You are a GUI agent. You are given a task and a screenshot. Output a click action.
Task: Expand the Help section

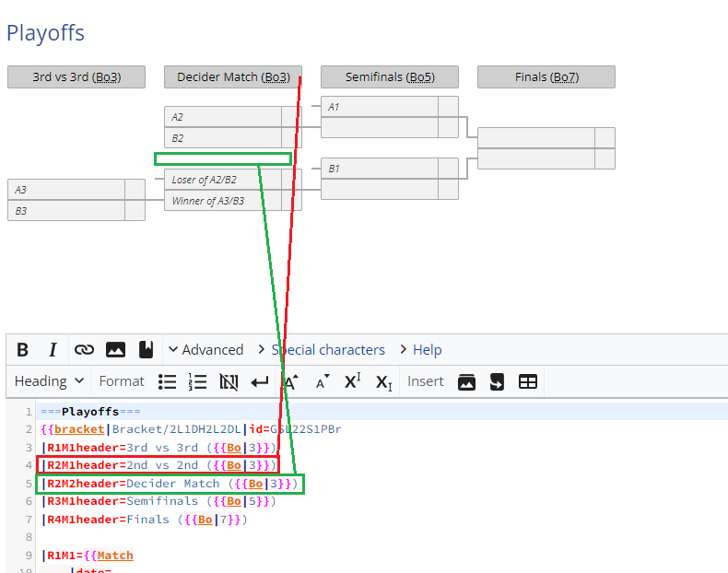pyautogui.click(x=420, y=349)
